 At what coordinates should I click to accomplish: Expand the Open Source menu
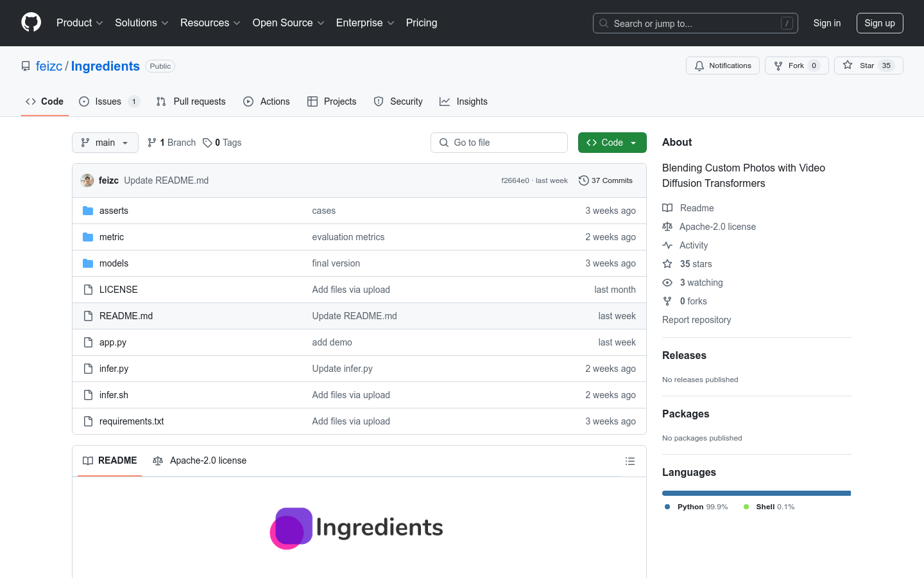click(289, 22)
